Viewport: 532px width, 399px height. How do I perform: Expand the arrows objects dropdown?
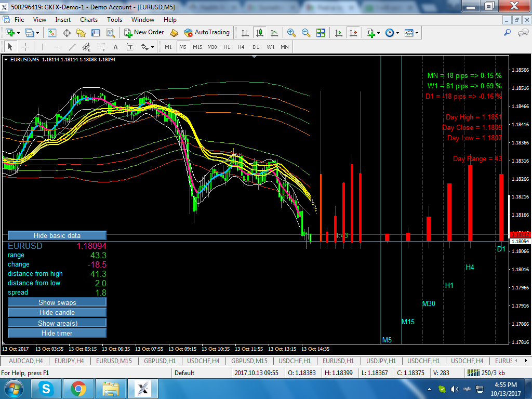[x=152, y=47]
